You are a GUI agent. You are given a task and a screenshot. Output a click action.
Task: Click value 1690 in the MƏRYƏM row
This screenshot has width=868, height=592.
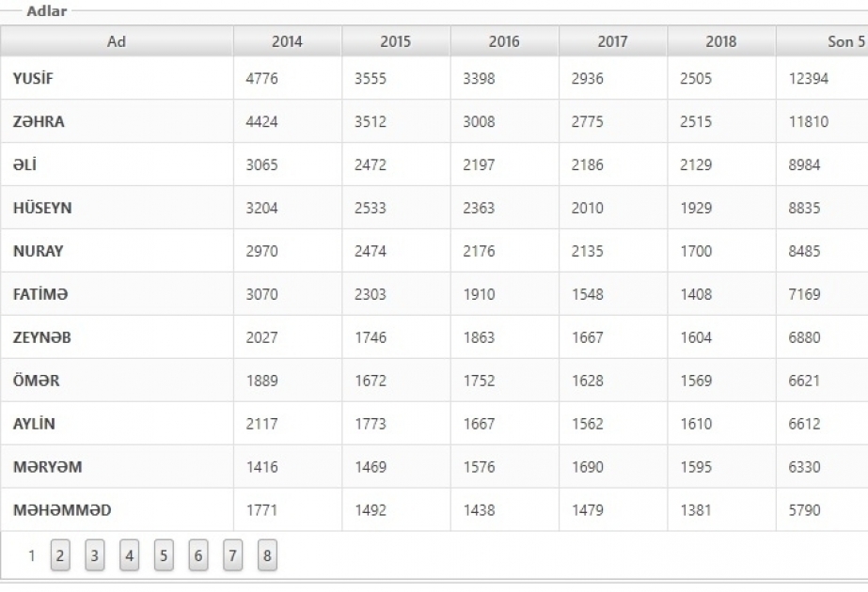tap(588, 467)
